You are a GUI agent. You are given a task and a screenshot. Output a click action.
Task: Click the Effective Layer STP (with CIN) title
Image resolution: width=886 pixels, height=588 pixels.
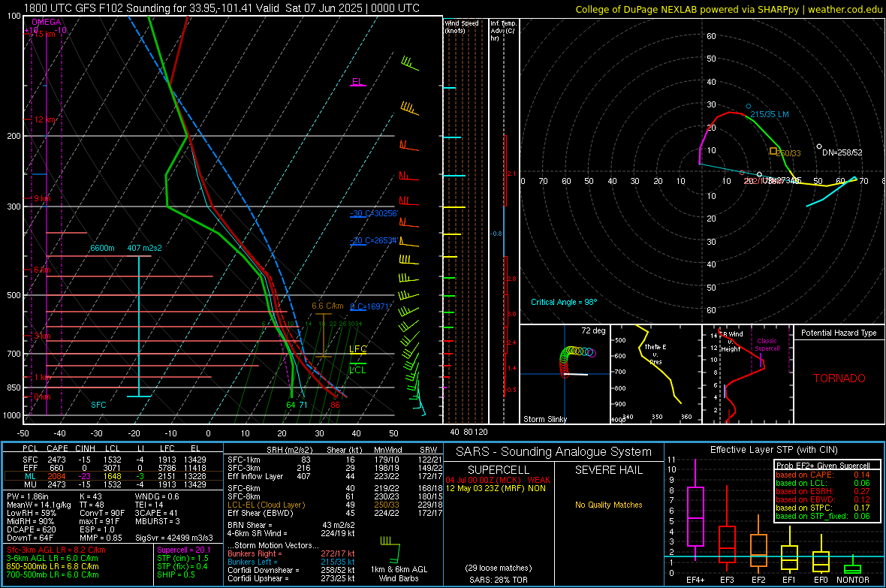coord(773,450)
